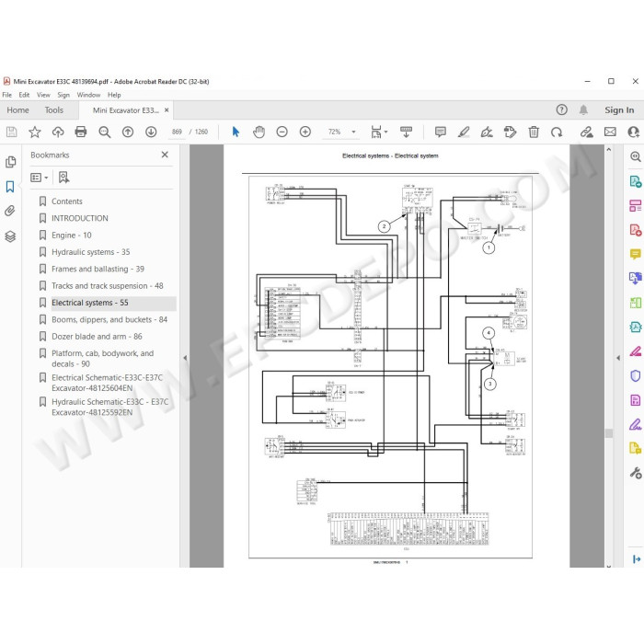This screenshot has height=644, width=644.
Task: Open the bookmarks options dropdown menu
Action: (40, 178)
